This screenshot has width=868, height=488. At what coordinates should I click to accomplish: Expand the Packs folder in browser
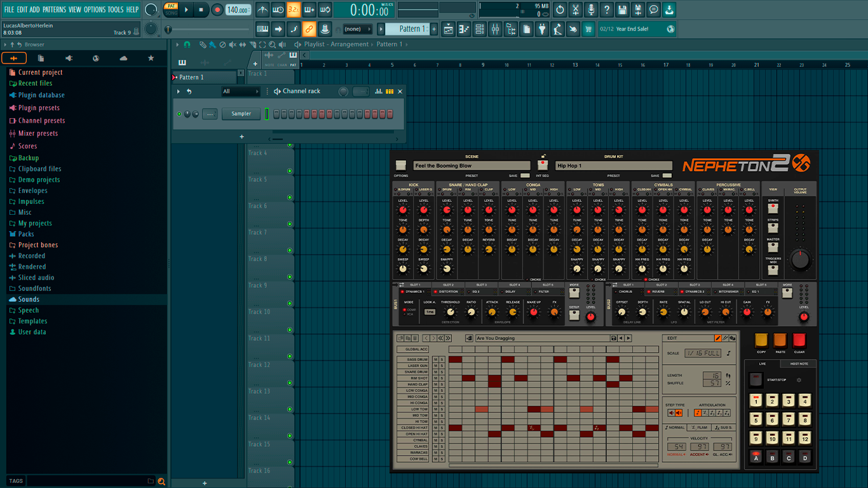coord(26,234)
